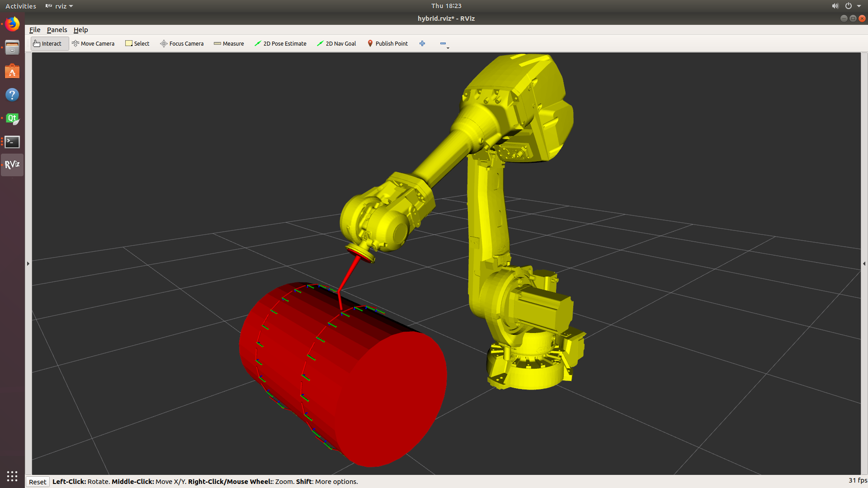Expand the left collapsed panel arrow

28,263
